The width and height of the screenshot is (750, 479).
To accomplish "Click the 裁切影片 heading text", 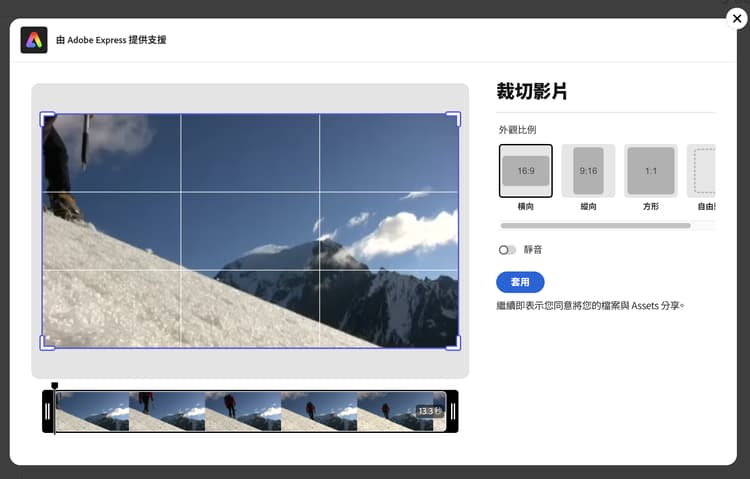I will coord(532,91).
